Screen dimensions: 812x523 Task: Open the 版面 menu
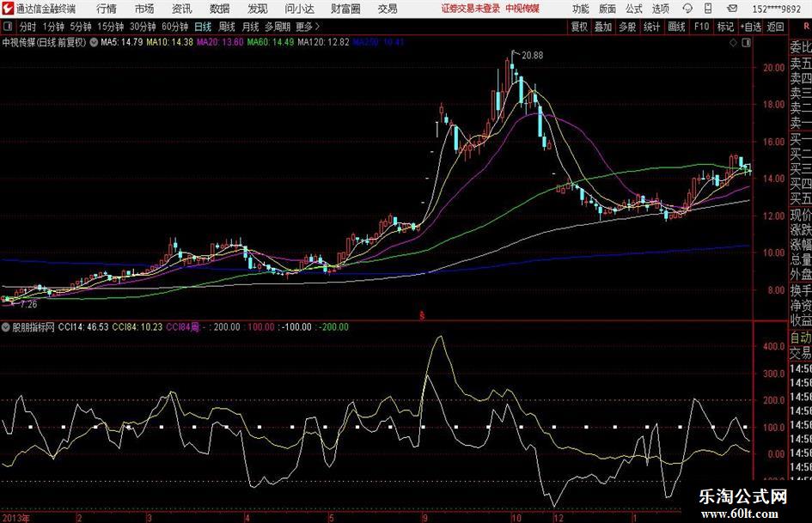607,9
